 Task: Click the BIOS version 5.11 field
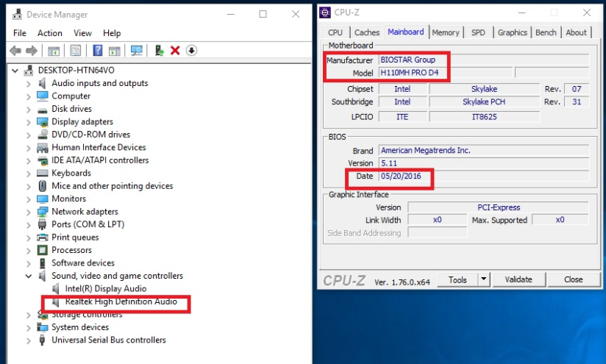point(484,163)
